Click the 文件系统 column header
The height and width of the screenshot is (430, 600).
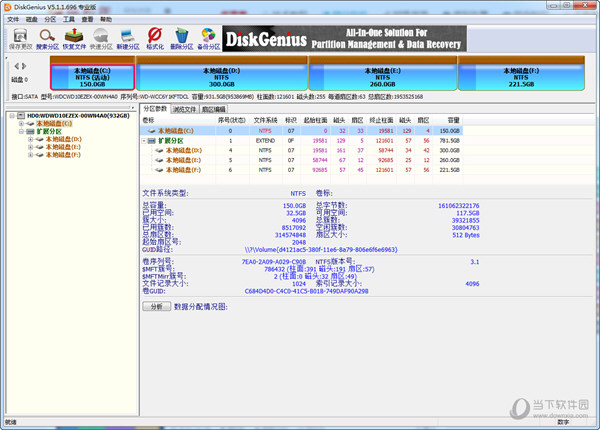pyautogui.click(x=265, y=121)
